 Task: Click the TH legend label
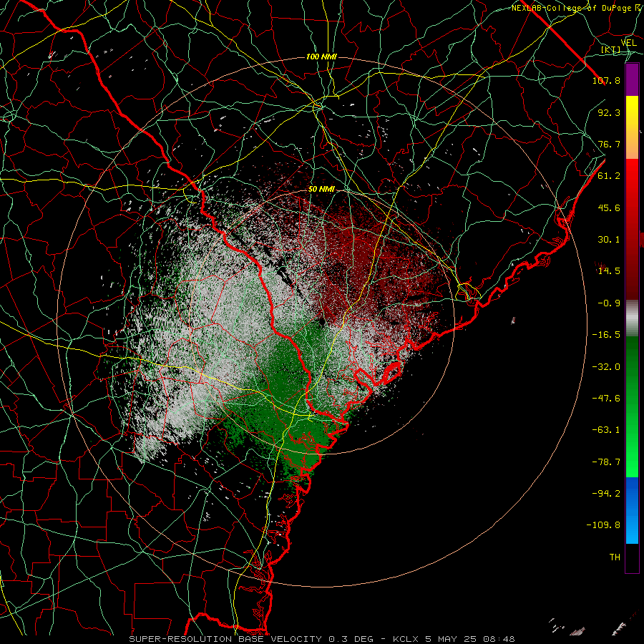(615, 557)
